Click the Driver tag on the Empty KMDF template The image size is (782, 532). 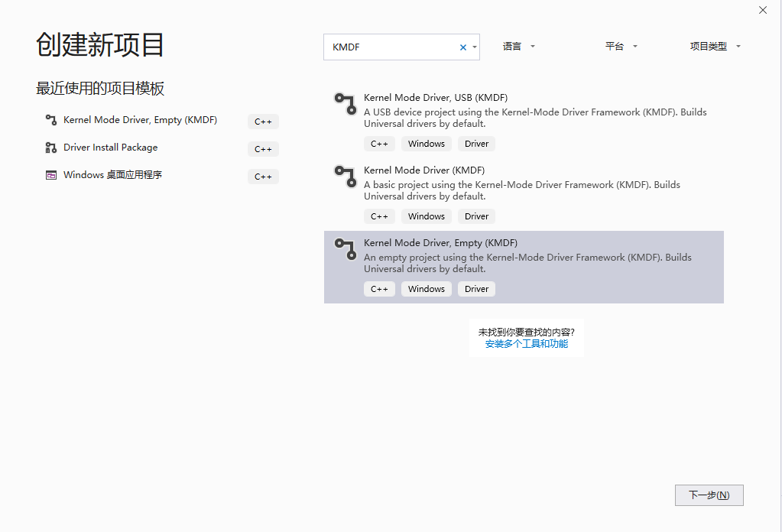click(475, 288)
